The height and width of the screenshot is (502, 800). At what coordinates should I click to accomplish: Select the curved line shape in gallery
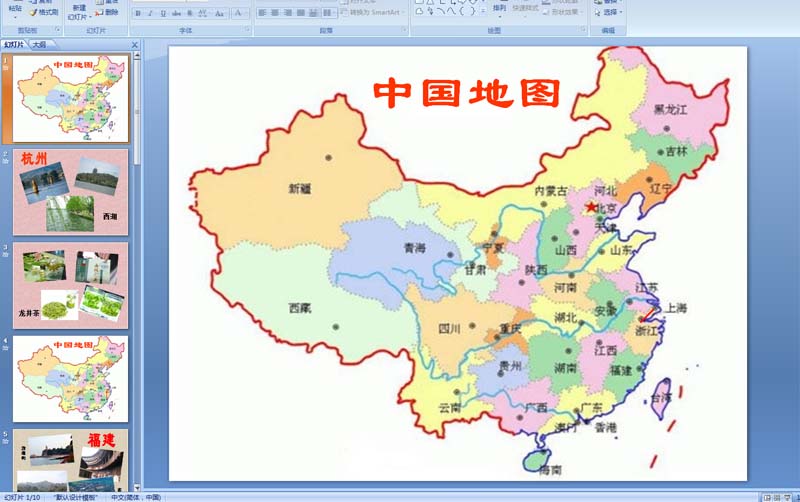coord(440,11)
